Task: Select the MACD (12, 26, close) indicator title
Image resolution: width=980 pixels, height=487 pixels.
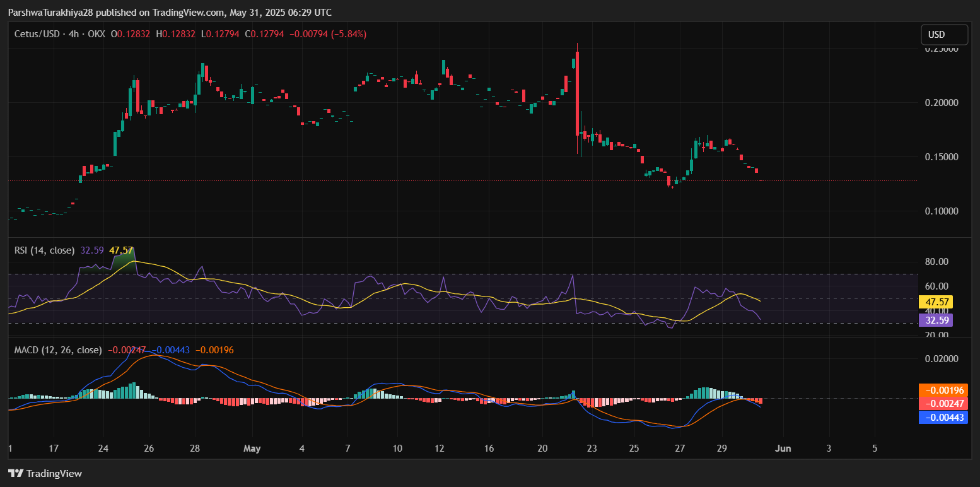Action: (58, 349)
